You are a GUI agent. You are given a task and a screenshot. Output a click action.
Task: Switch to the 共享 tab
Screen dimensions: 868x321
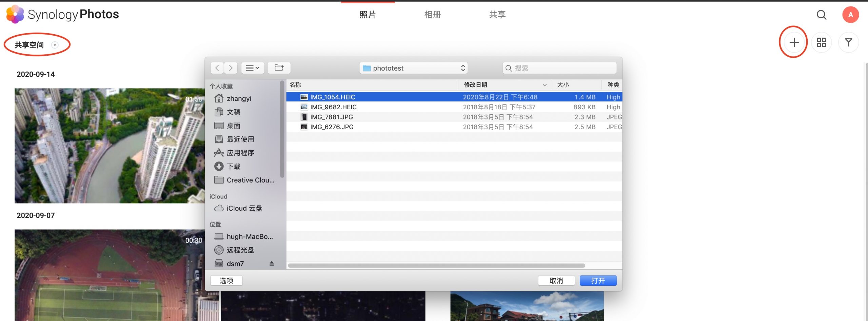tap(497, 15)
